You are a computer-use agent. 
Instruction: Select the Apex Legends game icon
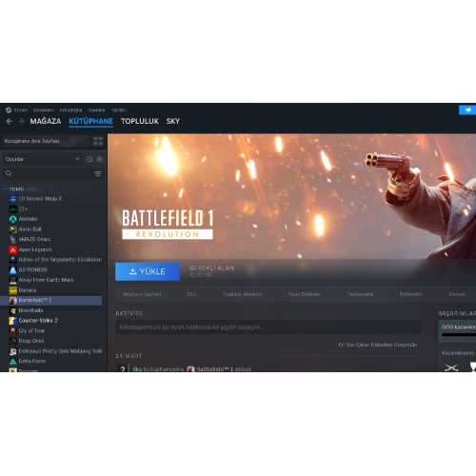pos(12,249)
